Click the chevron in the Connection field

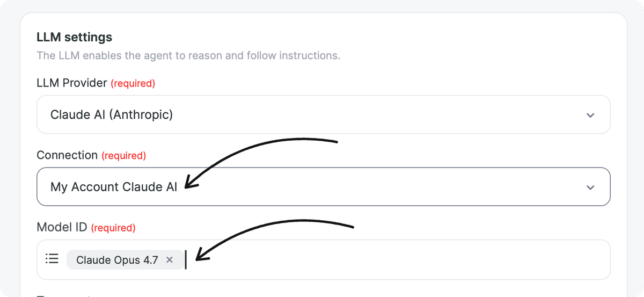click(590, 187)
